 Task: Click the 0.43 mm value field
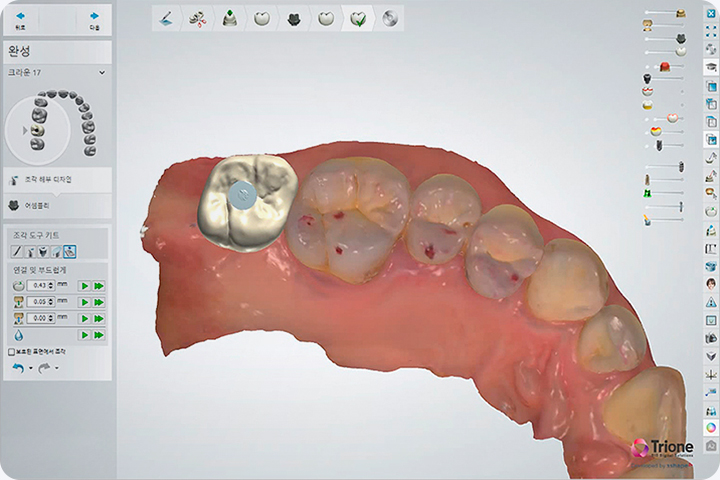(x=39, y=286)
